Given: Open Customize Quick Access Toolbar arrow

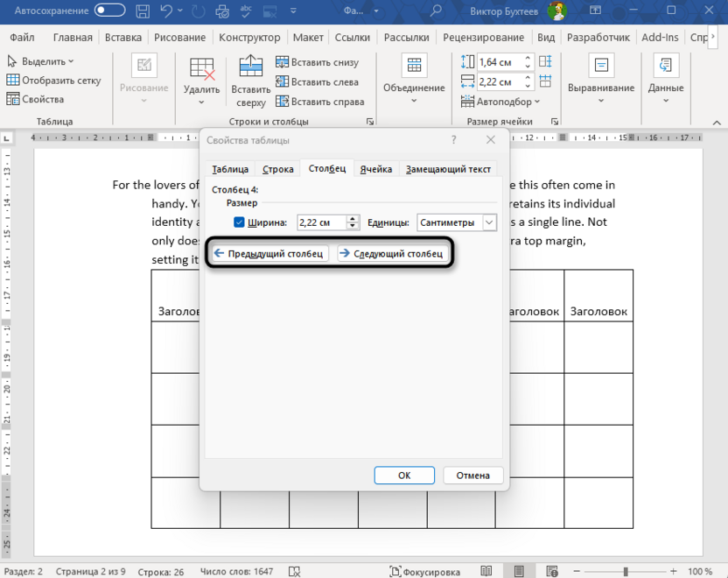Looking at the screenshot, I should click(293, 11).
